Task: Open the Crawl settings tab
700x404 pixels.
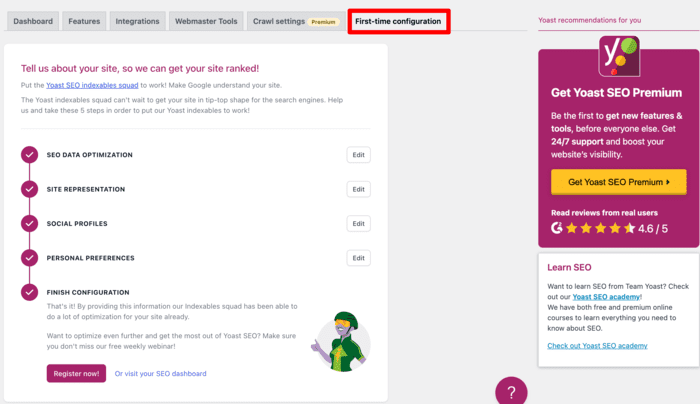Action: [x=296, y=21]
